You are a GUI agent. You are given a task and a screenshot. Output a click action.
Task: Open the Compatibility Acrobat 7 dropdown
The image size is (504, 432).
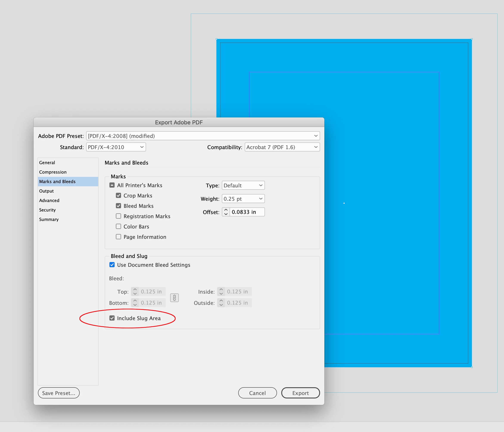click(x=282, y=147)
